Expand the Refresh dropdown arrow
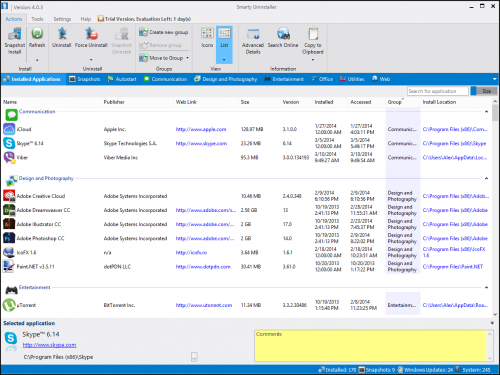 [37, 60]
